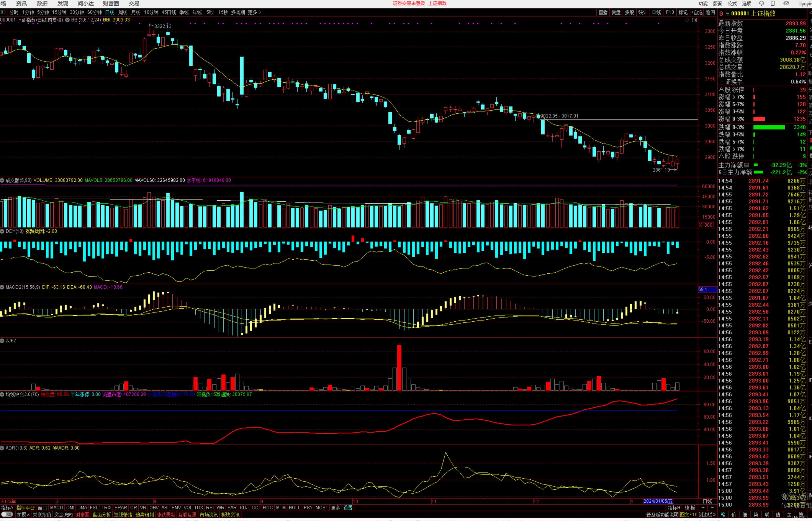Click the red G icon beside 000001

click(721, 14)
